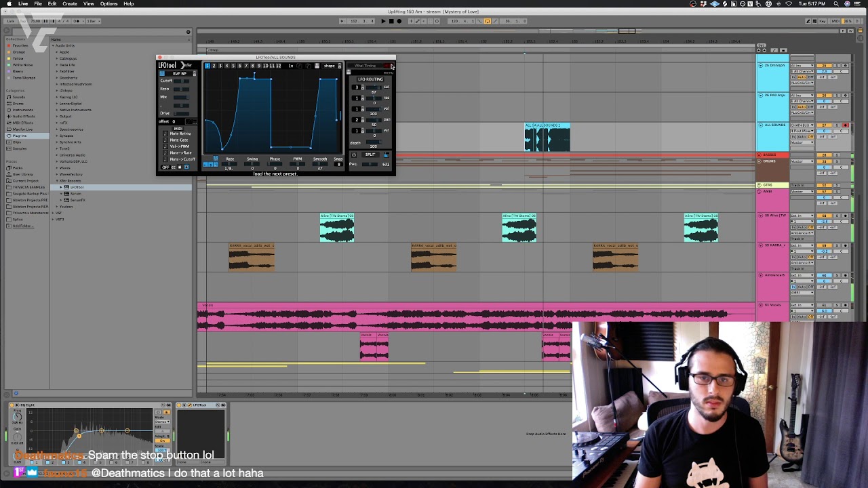This screenshot has height=488, width=868.
Task: Open User Library in Places
Action: pos(21,174)
